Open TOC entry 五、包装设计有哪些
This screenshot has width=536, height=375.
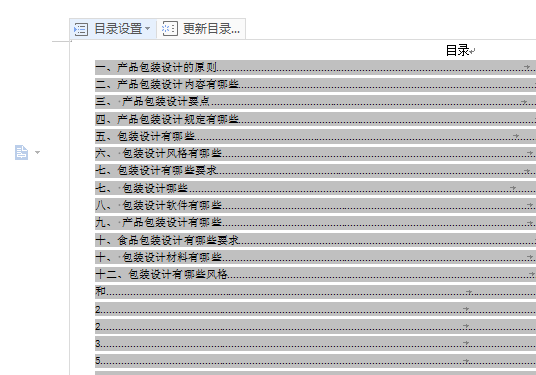coord(316,136)
